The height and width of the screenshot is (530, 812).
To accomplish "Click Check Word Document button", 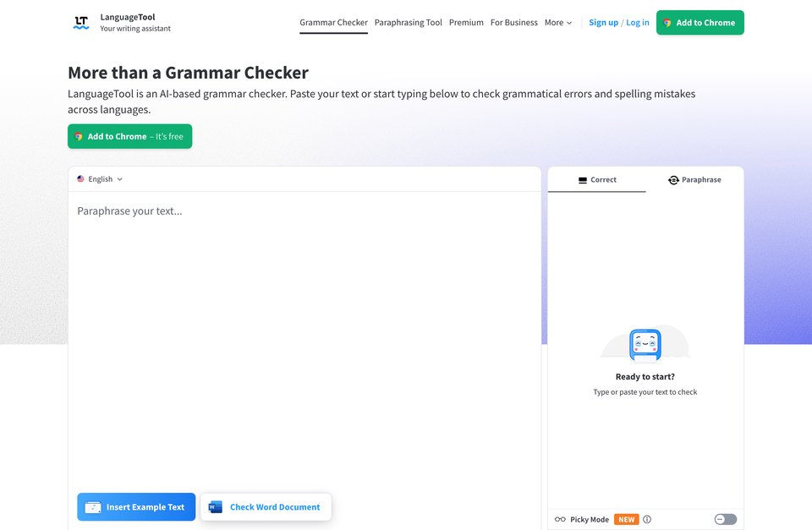I will [x=266, y=506].
